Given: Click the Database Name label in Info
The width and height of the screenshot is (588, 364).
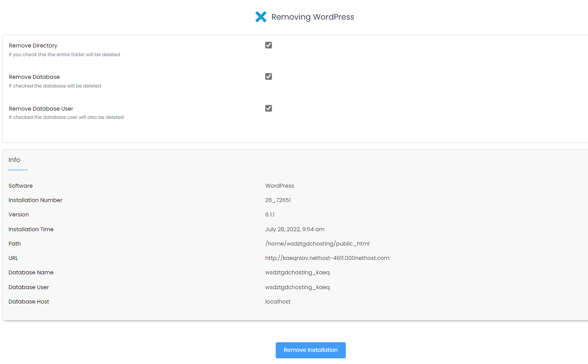Looking at the screenshot, I should pos(31,273).
